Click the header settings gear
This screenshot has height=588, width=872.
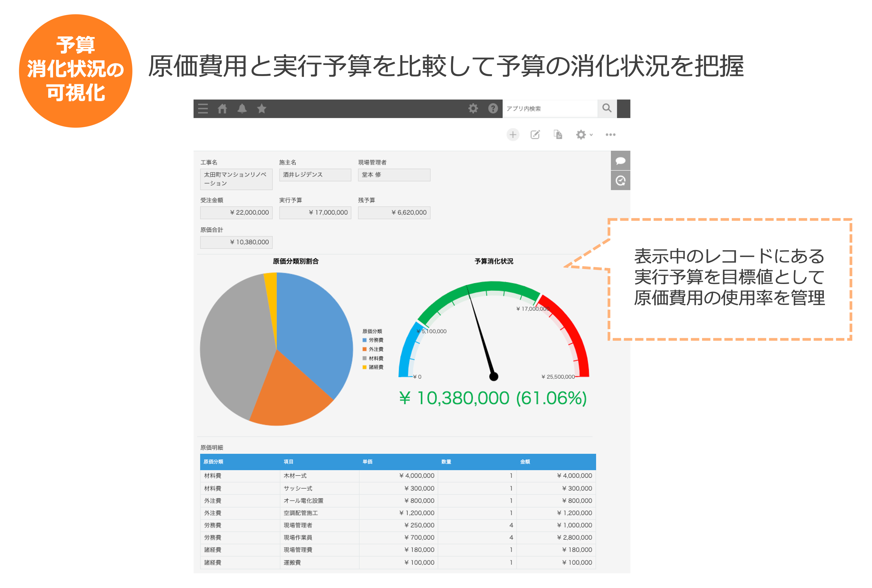click(473, 108)
